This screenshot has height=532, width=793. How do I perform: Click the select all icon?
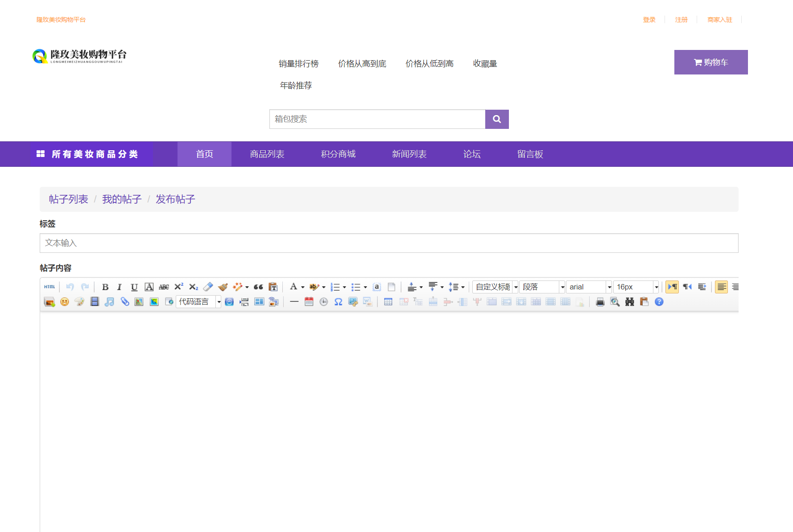376,287
